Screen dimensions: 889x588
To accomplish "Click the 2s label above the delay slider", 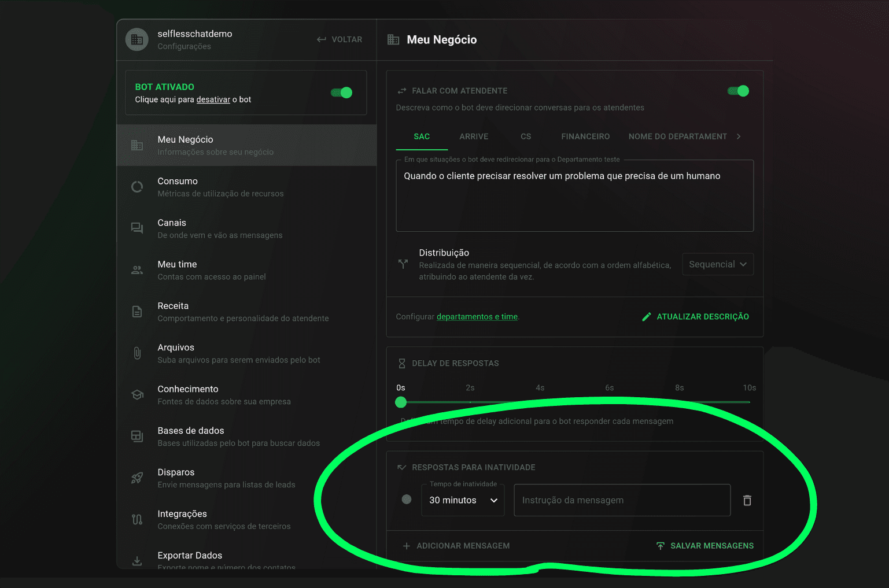I will coord(470,388).
